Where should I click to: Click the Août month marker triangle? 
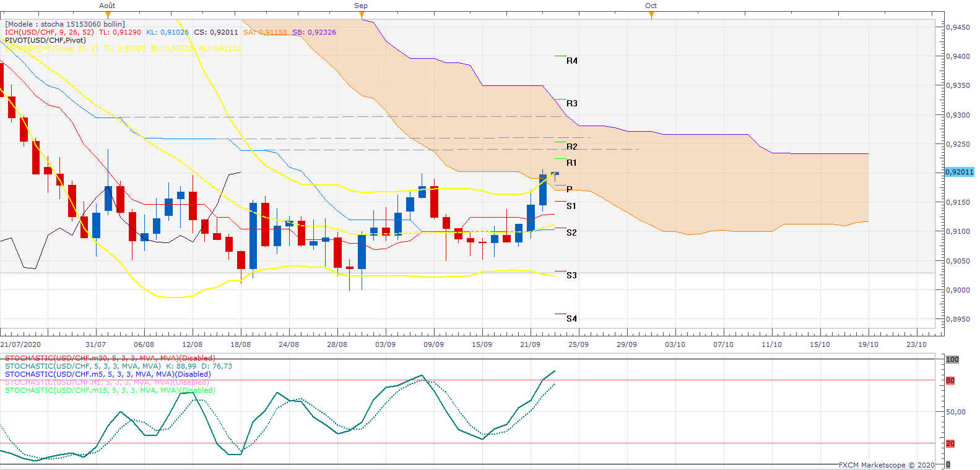[x=108, y=14]
